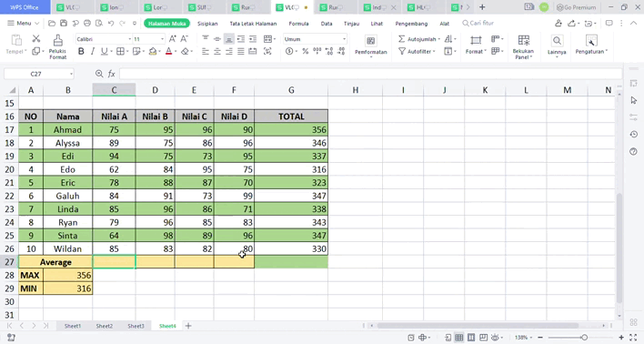The height and width of the screenshot is (344, 644).
Task: Click the Lainnya find magnifier icon
Action: (557, 41)
